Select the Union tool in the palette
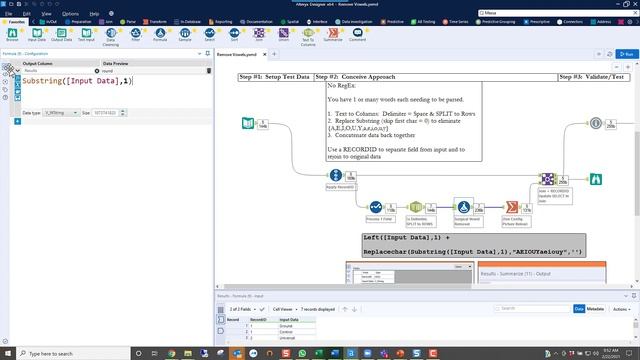The height and width of the screenshot is (360, 640). tap(284, 35)
